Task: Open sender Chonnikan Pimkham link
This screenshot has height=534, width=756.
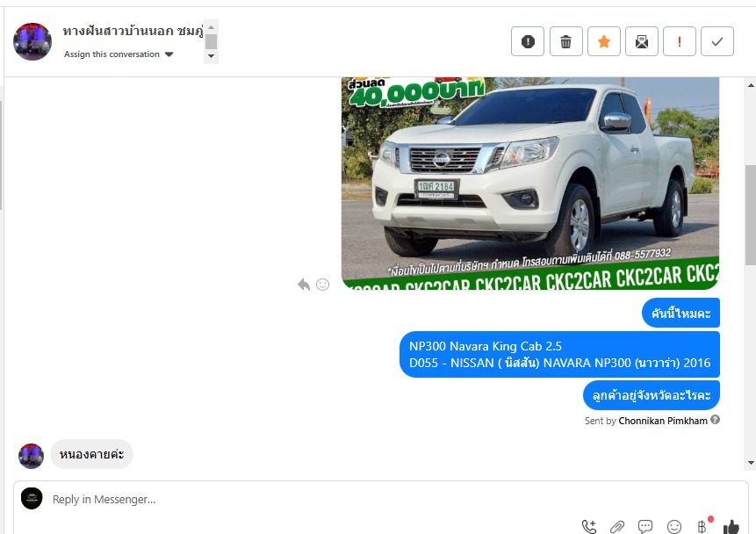Action: pos(663,421)
